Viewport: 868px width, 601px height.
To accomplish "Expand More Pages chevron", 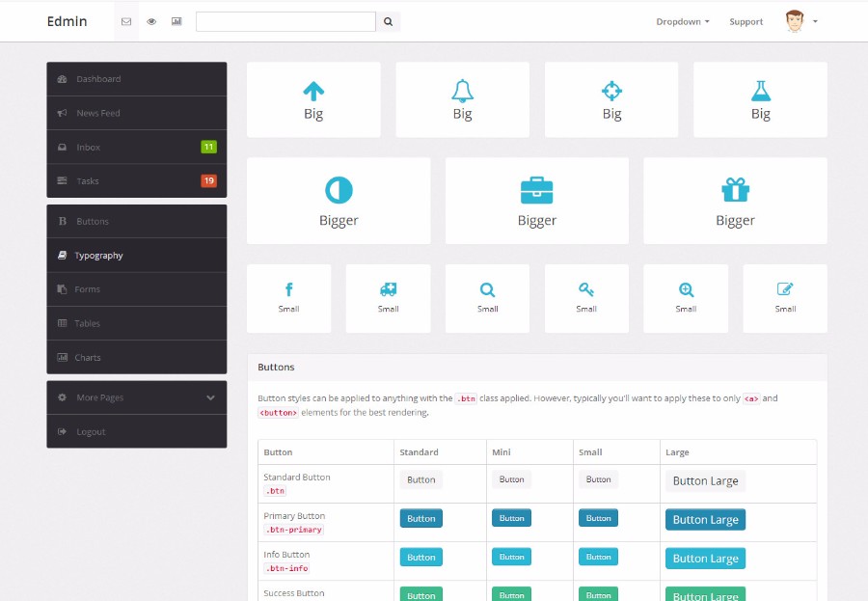I will [x=210, y=397].
